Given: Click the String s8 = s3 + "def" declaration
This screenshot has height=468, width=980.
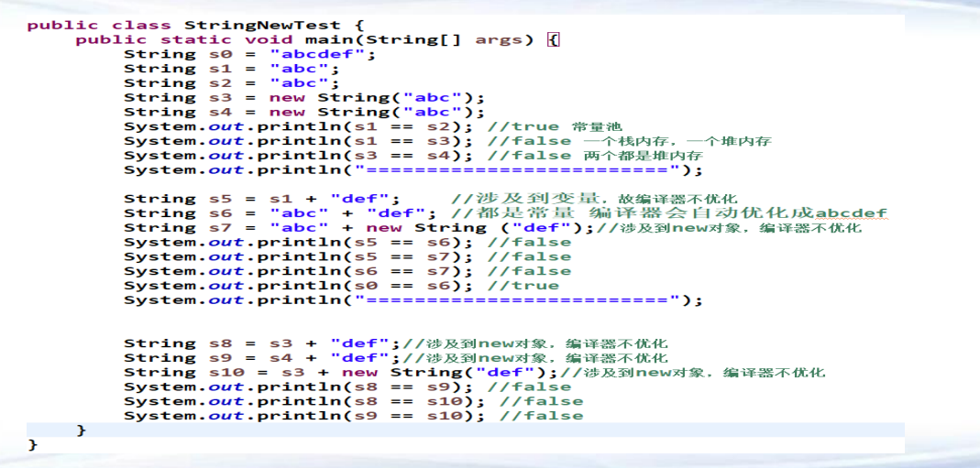Looking at the screenshot, I should coord(261,343).
